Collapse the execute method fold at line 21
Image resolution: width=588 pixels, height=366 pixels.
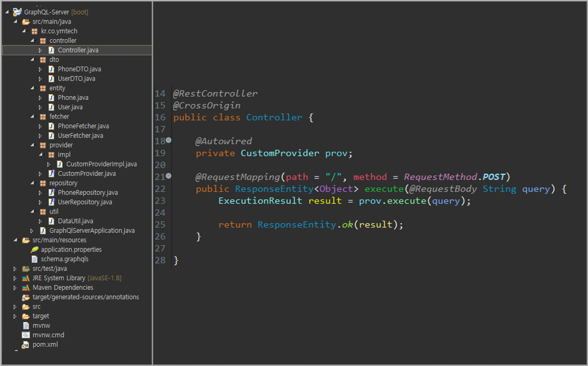[168, 175]
